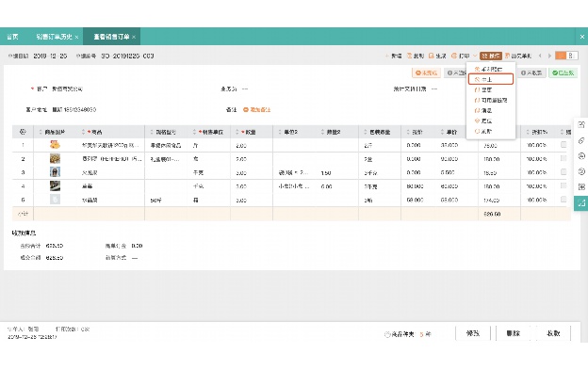Switch to the 销售订单历史 tab
This screenshot has height=370, width=588.
[x=54, y=37]
